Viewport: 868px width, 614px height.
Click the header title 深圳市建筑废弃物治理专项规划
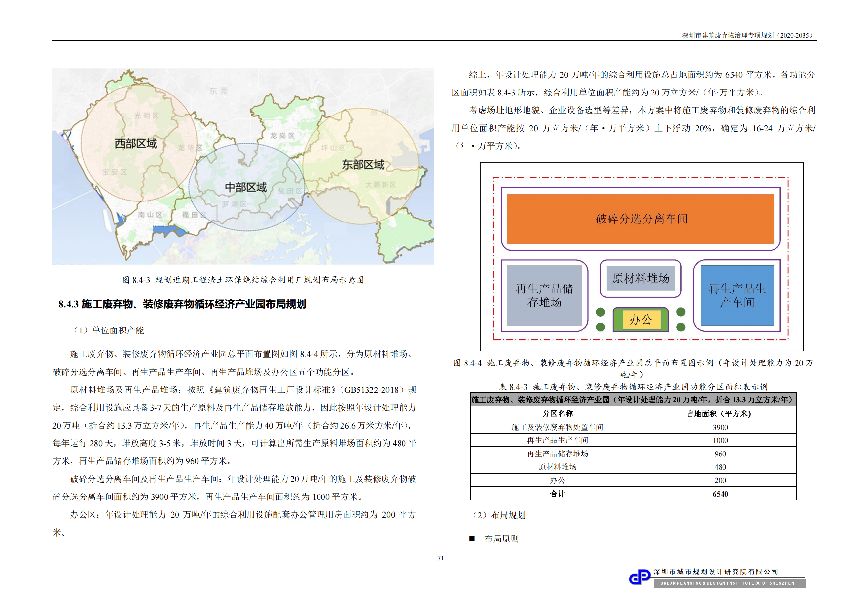pyautogui.click(x=748, y=35)
